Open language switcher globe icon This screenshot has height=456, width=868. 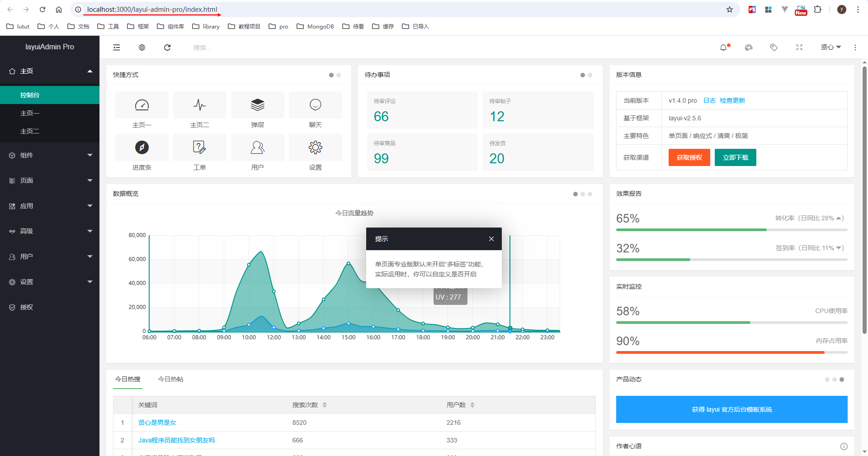142,47
